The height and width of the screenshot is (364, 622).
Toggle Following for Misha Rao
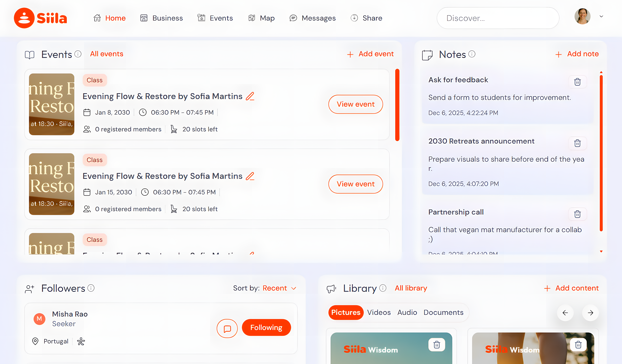coord(266,327)
